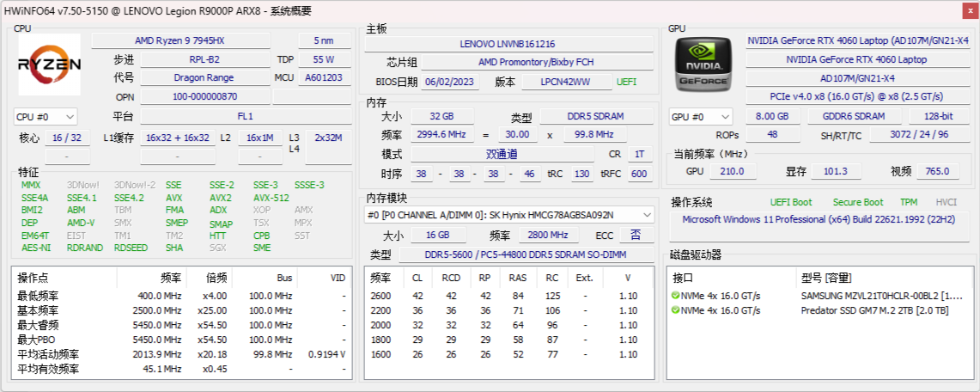Image resolution: width=980 pixels, height=392 pixels.
Task: Click the OPN 100-000000870 field
Action: (x=205, y=96)
